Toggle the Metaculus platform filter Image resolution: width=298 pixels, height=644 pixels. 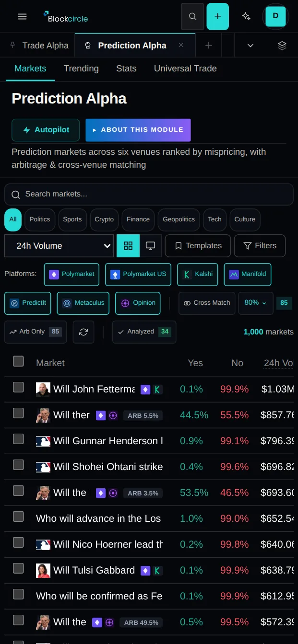pyautogui.click(x=83, y=303)
